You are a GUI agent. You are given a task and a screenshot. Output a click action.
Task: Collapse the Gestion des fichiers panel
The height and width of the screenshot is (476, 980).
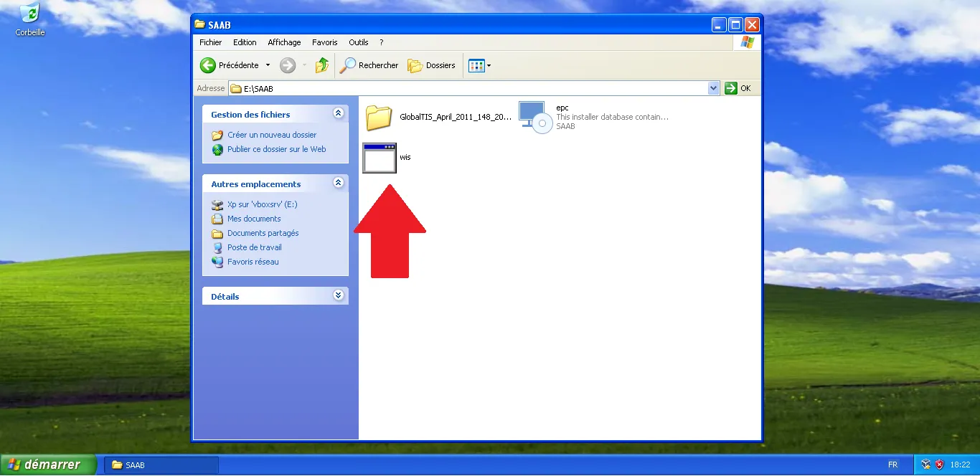pos(338,114)
